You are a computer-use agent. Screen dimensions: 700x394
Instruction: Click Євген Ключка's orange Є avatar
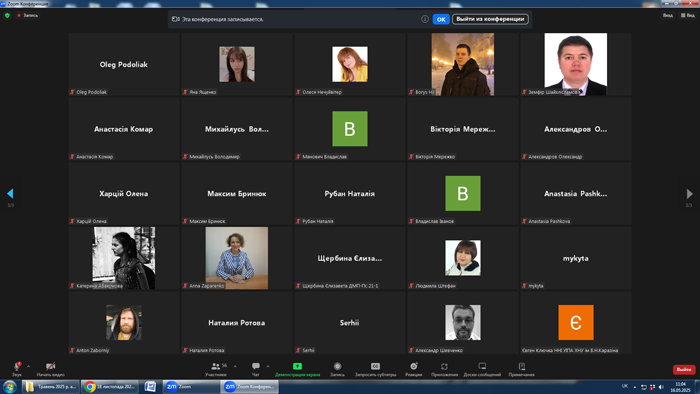coord(576,322)
